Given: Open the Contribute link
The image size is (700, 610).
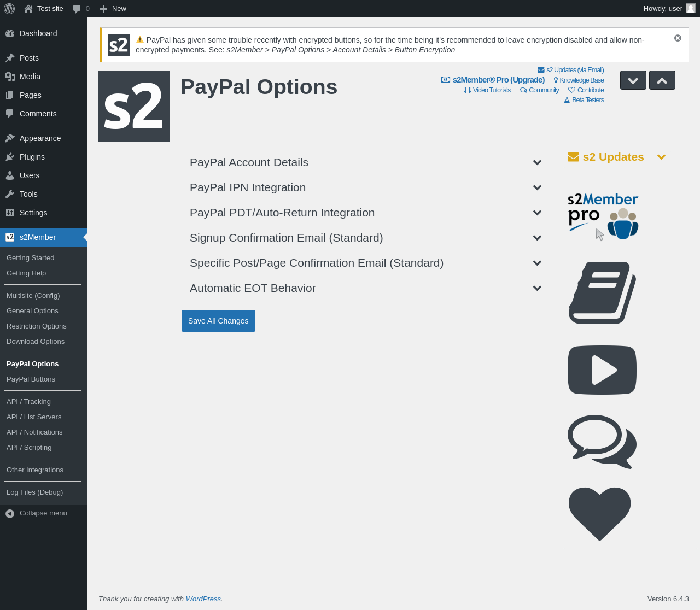Looking at the screenshot, I should tap(586, 90).
